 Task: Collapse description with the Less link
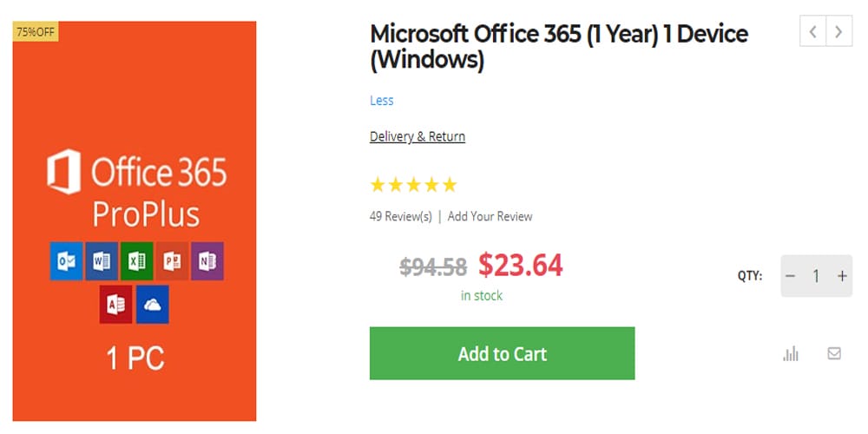pyautogui.click(x=382, y=101)
